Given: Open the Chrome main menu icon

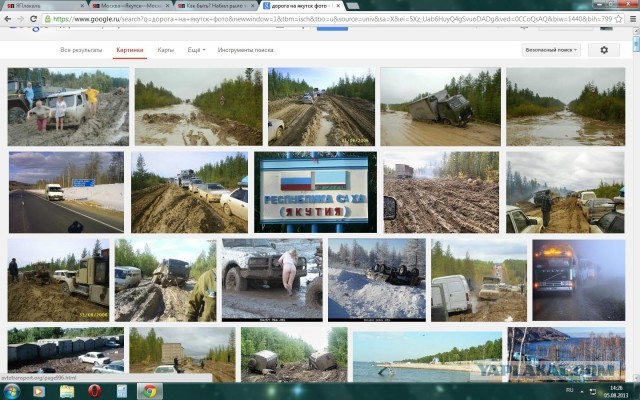Looking at the screenshot, I should coord(633,19).
